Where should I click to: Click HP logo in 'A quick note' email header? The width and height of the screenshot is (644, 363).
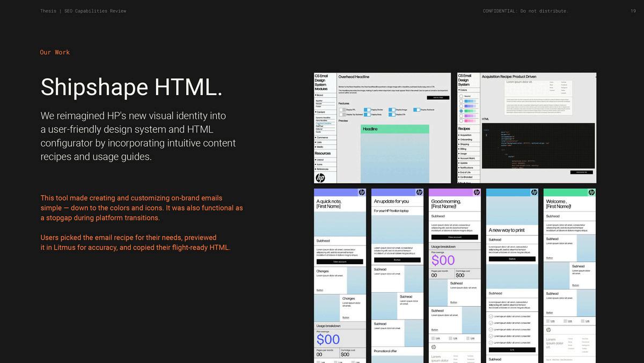pos(362,192)
